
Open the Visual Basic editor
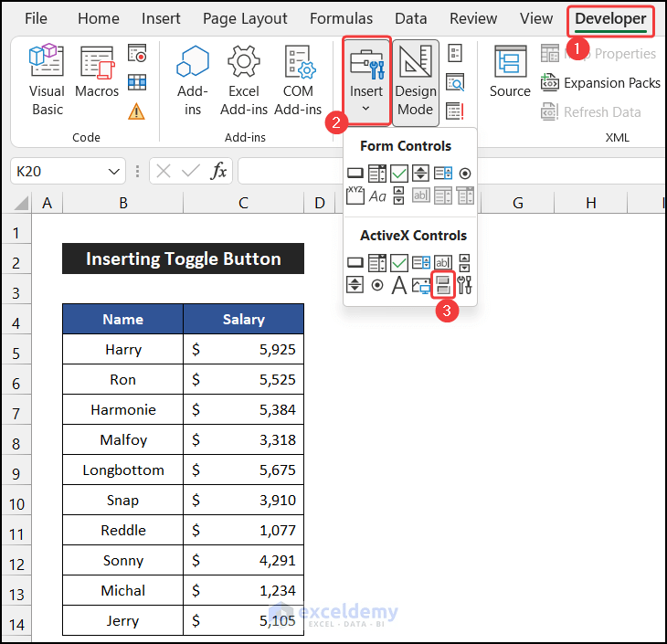[47, 80]
